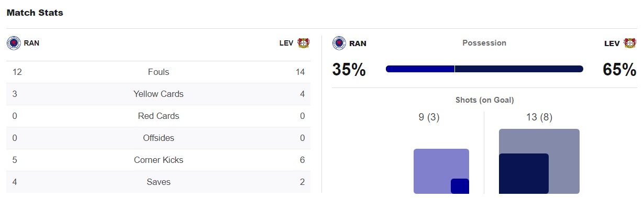This screenshot has height=198, width=644.
Task: Select the Yellow Cards stat row label
Action: tap(159, 94)
